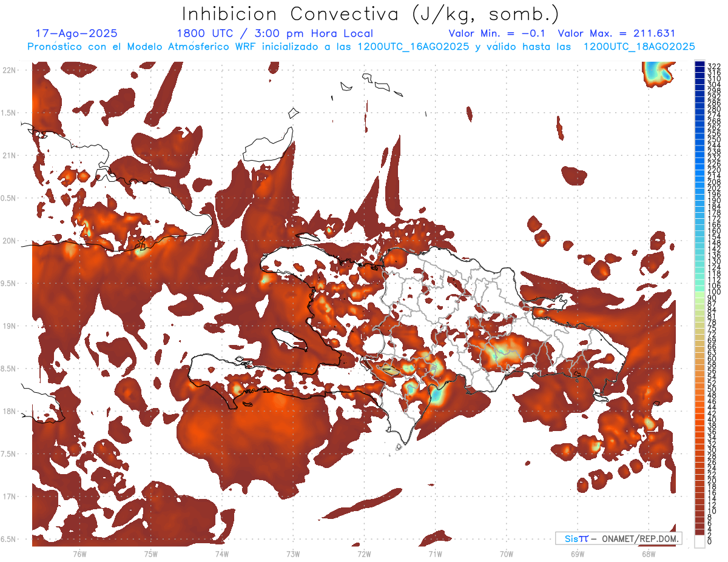Click the '71W' longitude label
728x562 pixels.
point(435,554)
